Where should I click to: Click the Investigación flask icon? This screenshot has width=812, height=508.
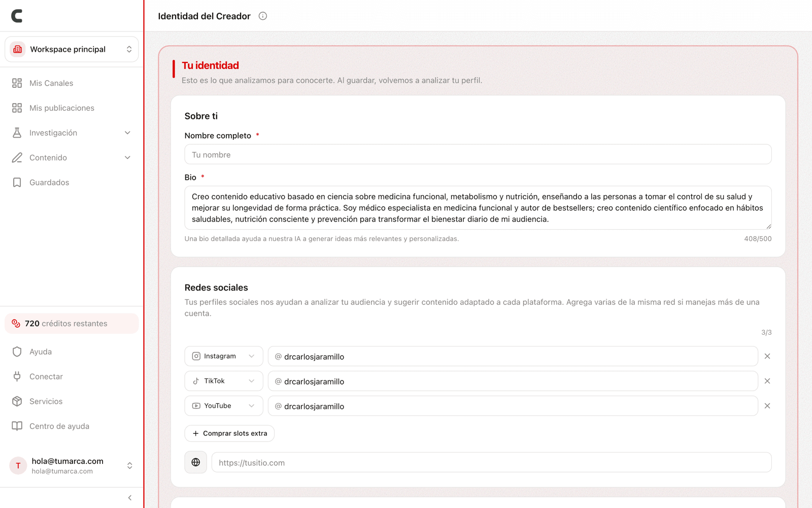[17, 133]
